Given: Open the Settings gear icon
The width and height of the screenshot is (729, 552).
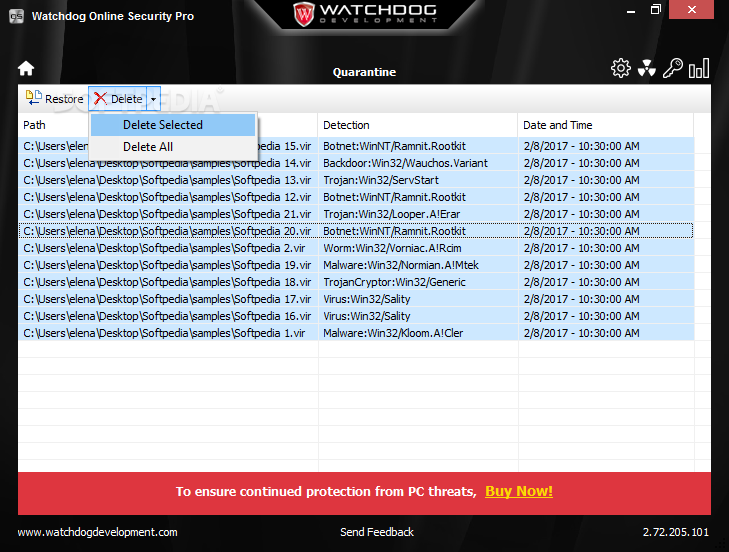Looking at the screenshot, I should (621, 68).
